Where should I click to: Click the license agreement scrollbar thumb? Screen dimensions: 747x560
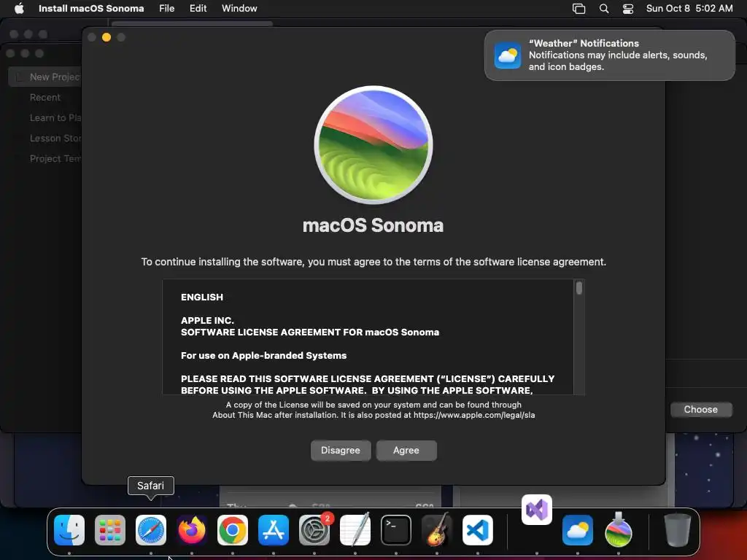pos(579,288)
